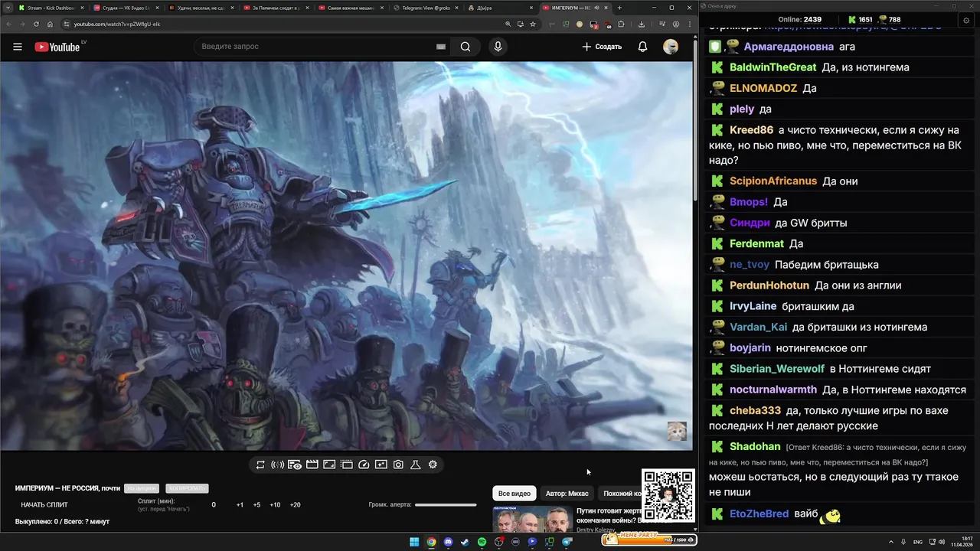Click the video player area
Image resolution: width=980 pixels, height=551 pixels.
[x=346, y=256]
